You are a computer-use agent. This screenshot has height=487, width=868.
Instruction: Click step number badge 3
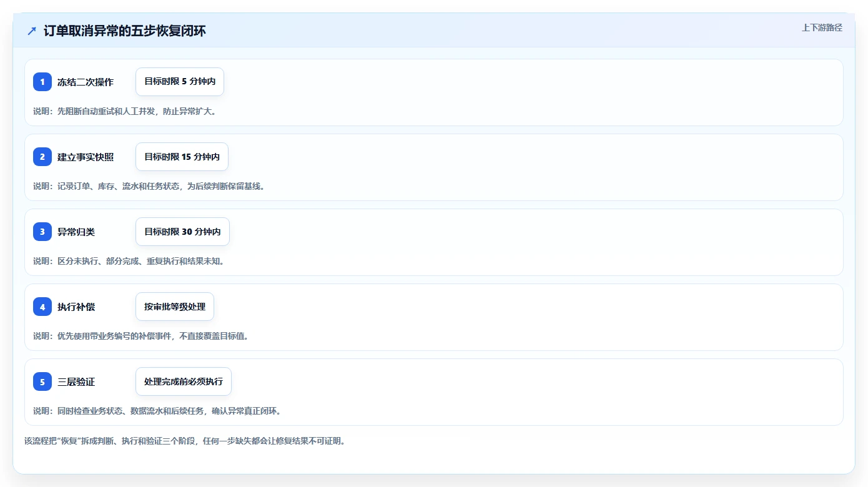click(42, 232)
